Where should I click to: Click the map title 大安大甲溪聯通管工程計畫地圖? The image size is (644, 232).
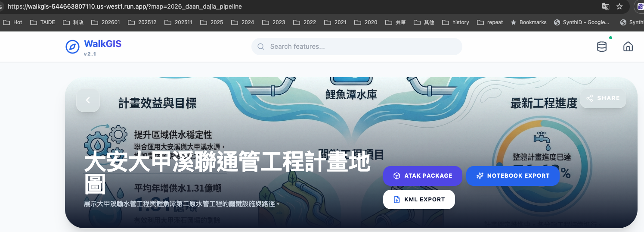[x=227, y=172]
